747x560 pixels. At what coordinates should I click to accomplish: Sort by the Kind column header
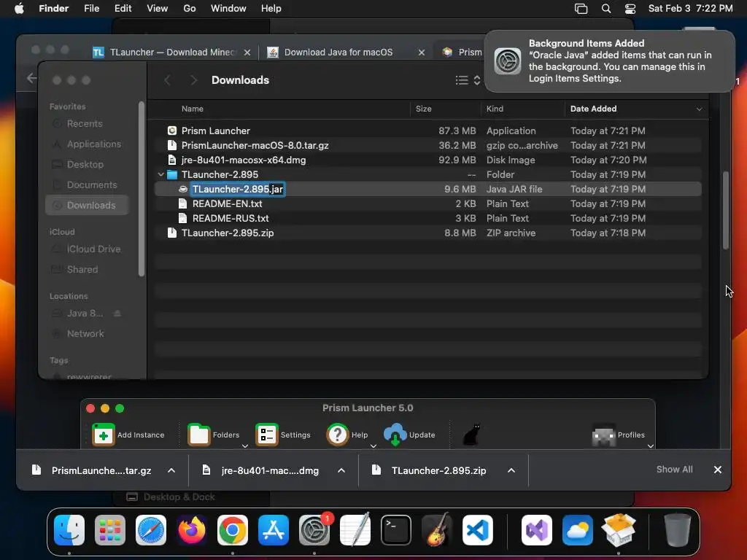(495, 109)
